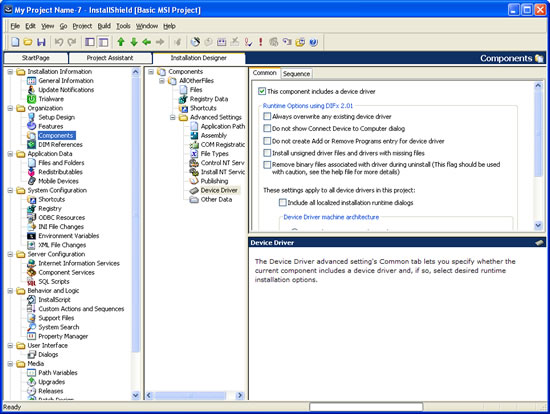The height and width of the screenshot is (414, 550).
Task: Select Features in the left tree
Action: (x=51, y=126)
